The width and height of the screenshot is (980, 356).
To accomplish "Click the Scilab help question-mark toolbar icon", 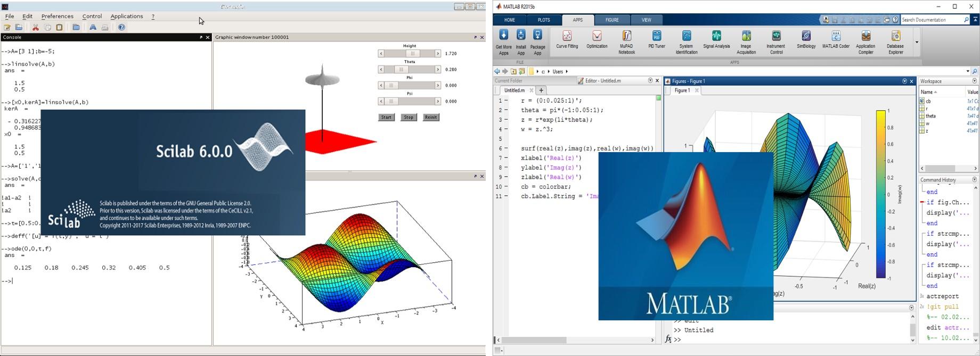I will point(121,27).
